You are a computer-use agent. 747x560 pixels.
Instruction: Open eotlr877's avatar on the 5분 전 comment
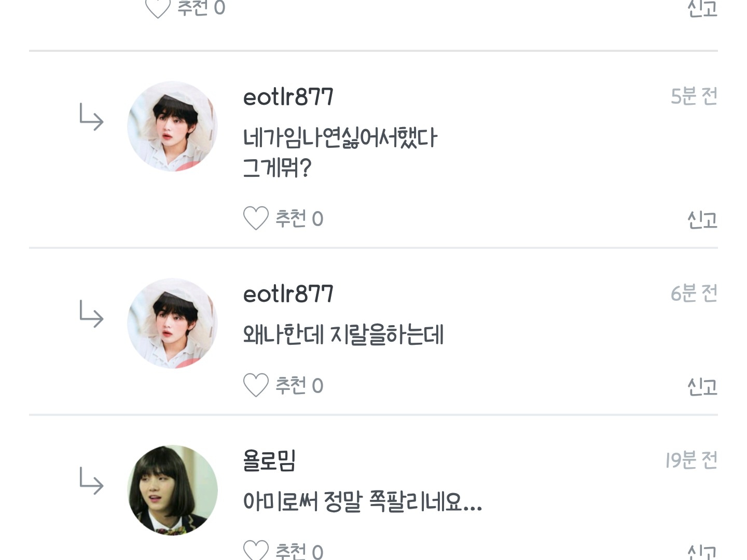pos(172,126)
